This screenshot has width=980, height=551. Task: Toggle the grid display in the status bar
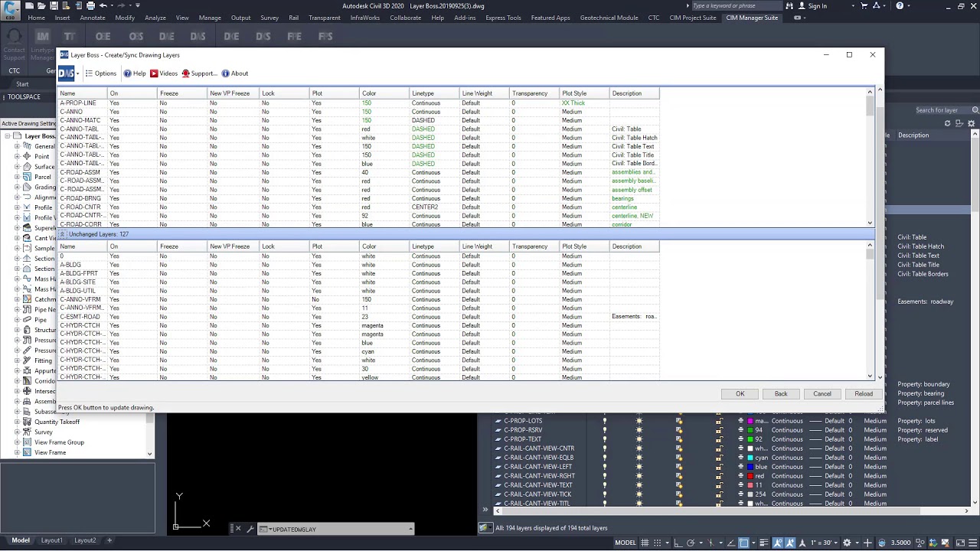(x=645, y=543)
